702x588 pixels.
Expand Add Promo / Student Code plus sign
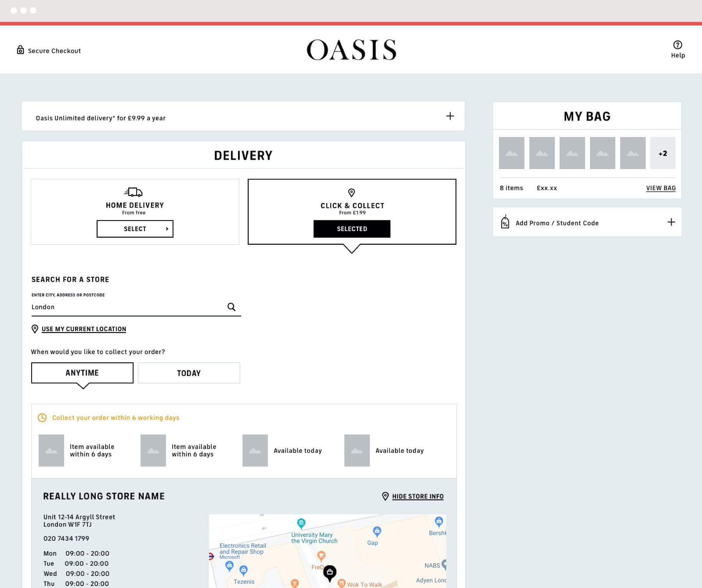tap(671, 222)
